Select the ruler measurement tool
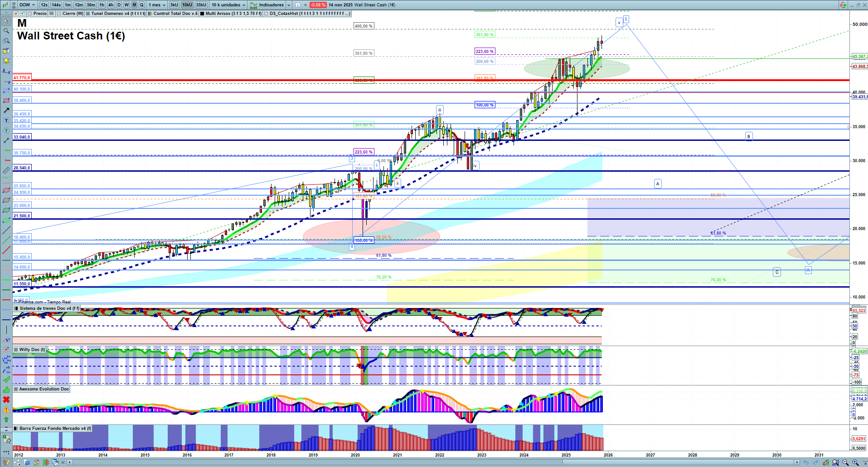The width and height of the screenshot is (868, 467). coord(6,170)
